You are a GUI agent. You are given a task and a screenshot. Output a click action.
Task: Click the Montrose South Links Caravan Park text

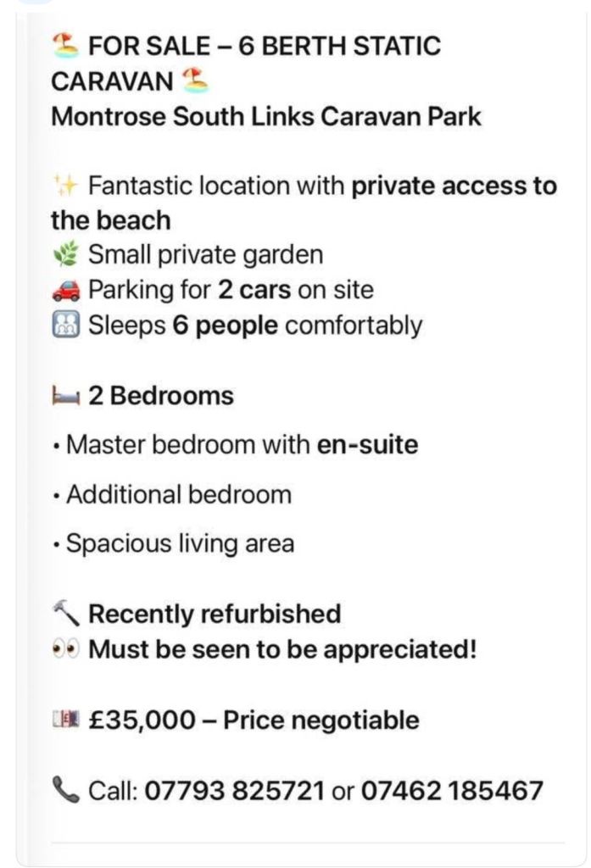266,116
